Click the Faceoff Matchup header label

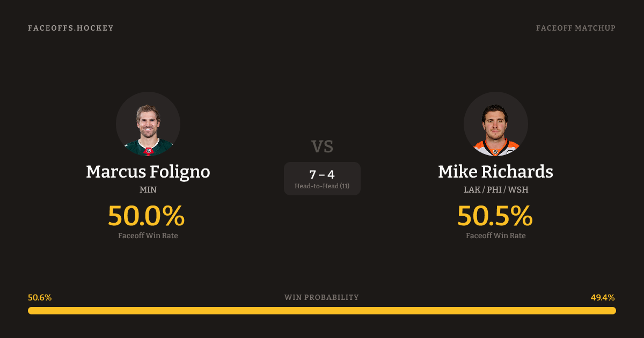(x=575, y=28)
